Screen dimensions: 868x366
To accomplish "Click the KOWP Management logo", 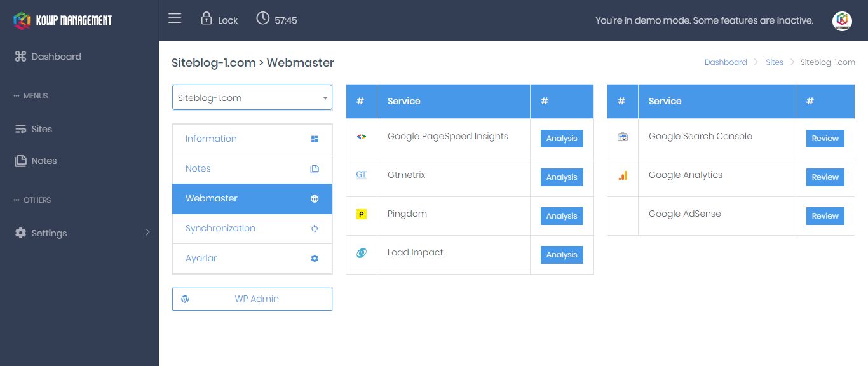I will (x=62, y=20).
